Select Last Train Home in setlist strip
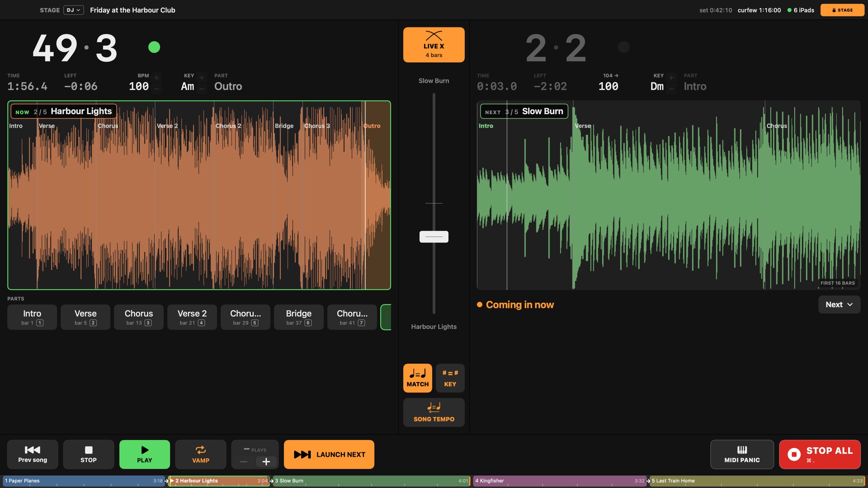This screenshot has height=488, width=868. [x=757, y=481]
